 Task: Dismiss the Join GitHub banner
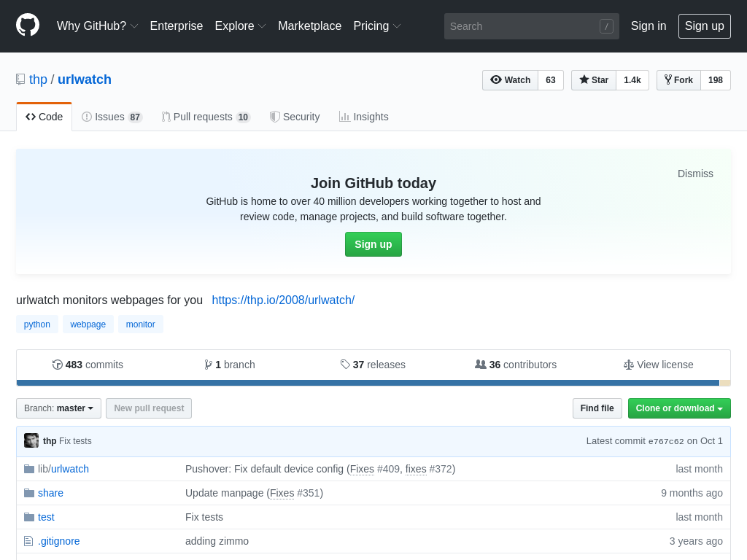[694, 174]
